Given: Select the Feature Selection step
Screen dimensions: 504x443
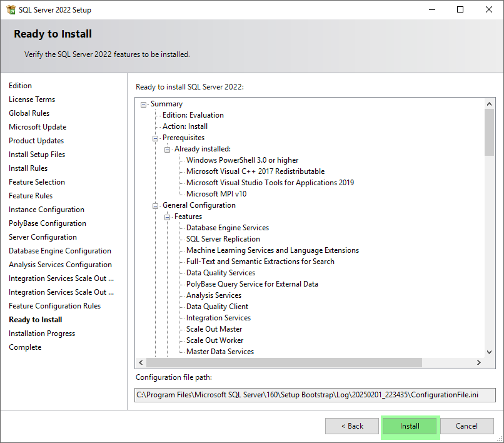Looking at the screenshot, I should (x=36, y=181).
